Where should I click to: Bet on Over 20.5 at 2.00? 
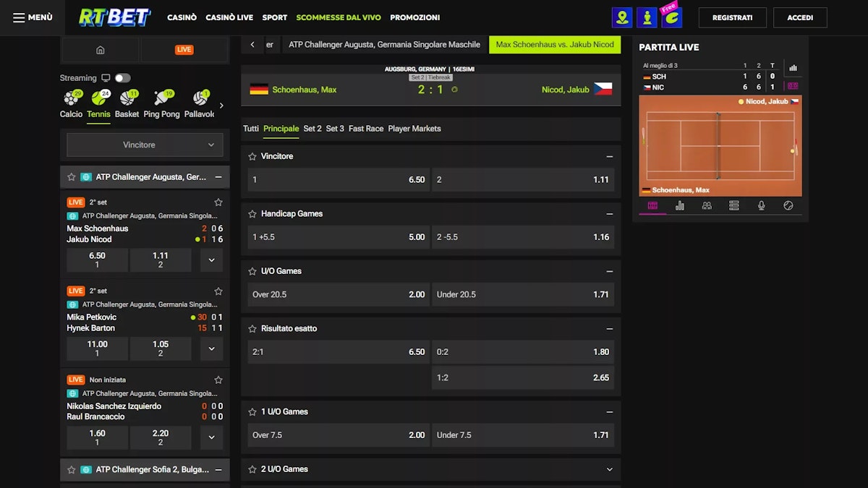(339, 294)
